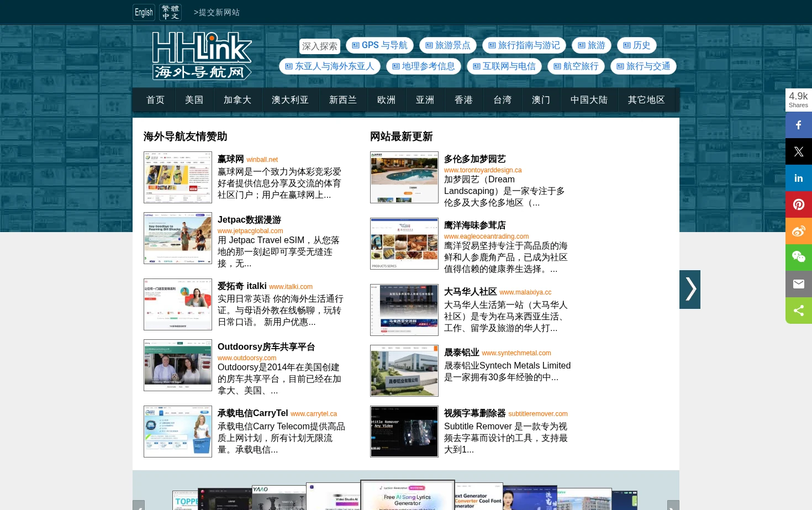Click the 赢球网 site thumbnail

click(x=178, y=177)
